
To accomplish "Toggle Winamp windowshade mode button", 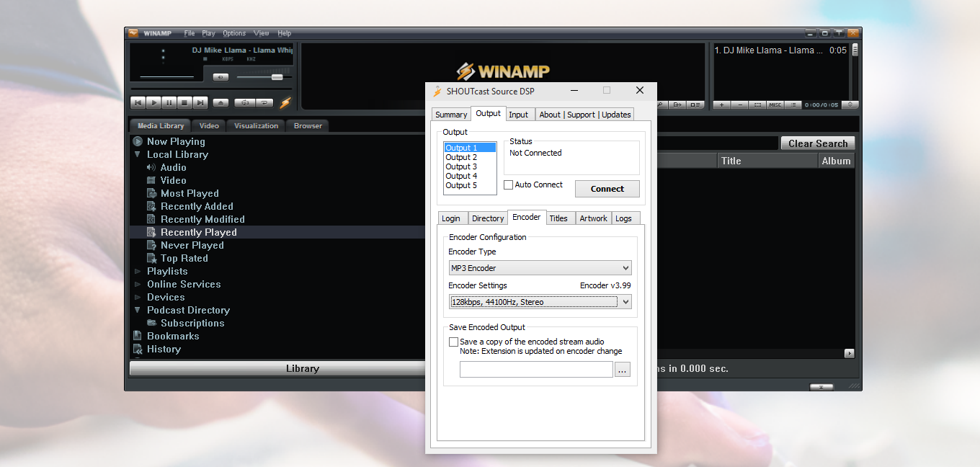I will click(x=839, y=33).
